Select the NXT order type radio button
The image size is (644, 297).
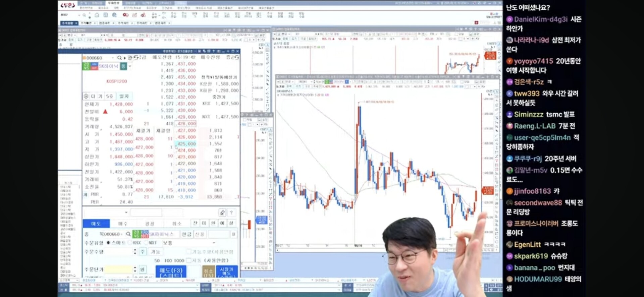click(146, 243)
